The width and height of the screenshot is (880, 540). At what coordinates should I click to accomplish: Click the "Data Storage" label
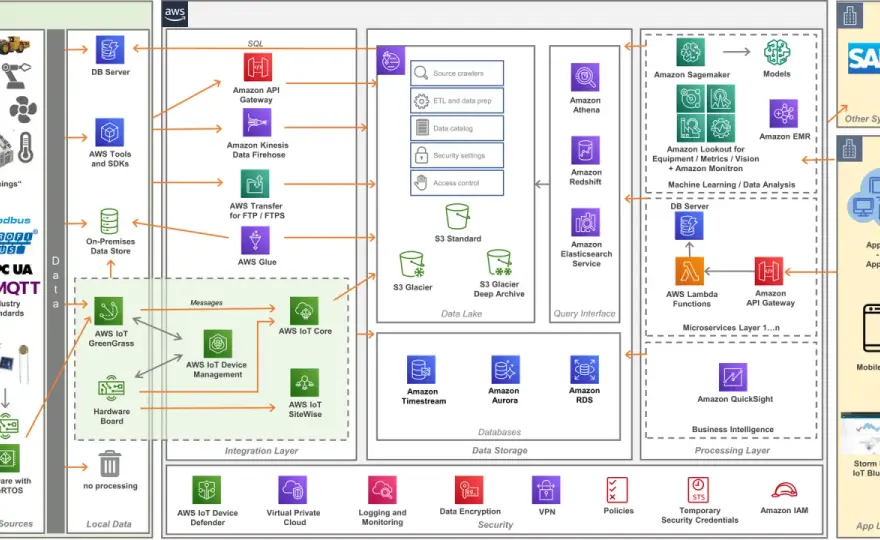[x=499, y=450]
